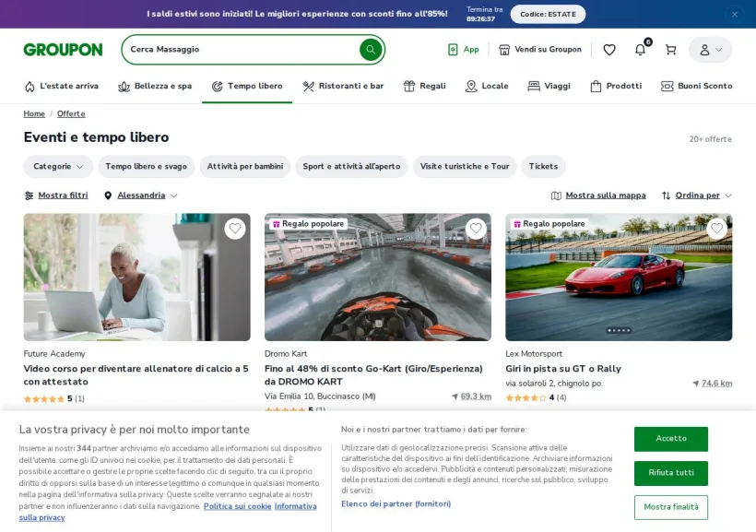756x532 pixels.
Task: Expand the Categorie dropdown chip
Action: click(58, 166)
